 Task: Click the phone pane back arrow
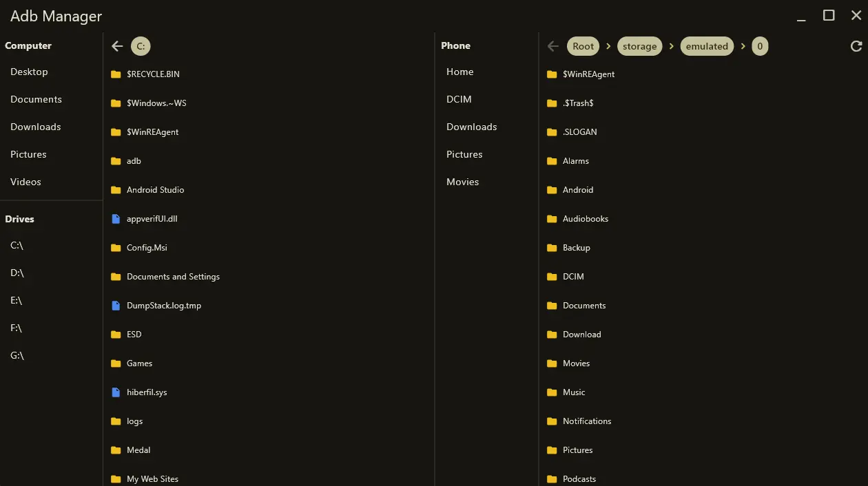pyautogui.click(x=552, y=46)
